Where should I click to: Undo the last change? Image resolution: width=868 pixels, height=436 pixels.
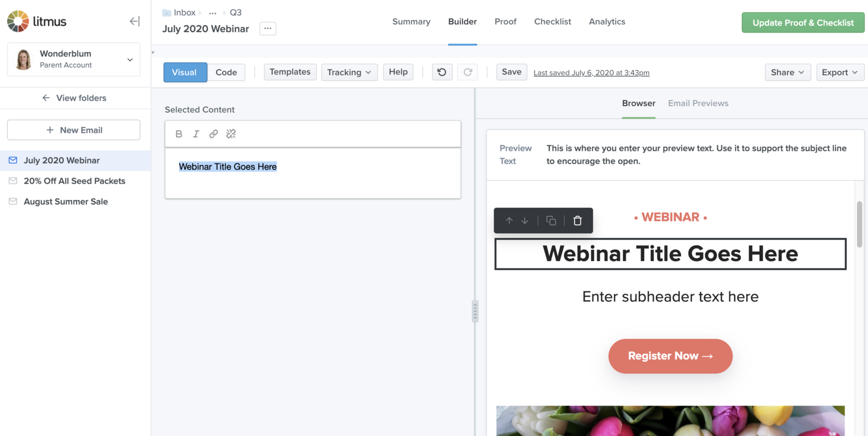pos(442,72)
